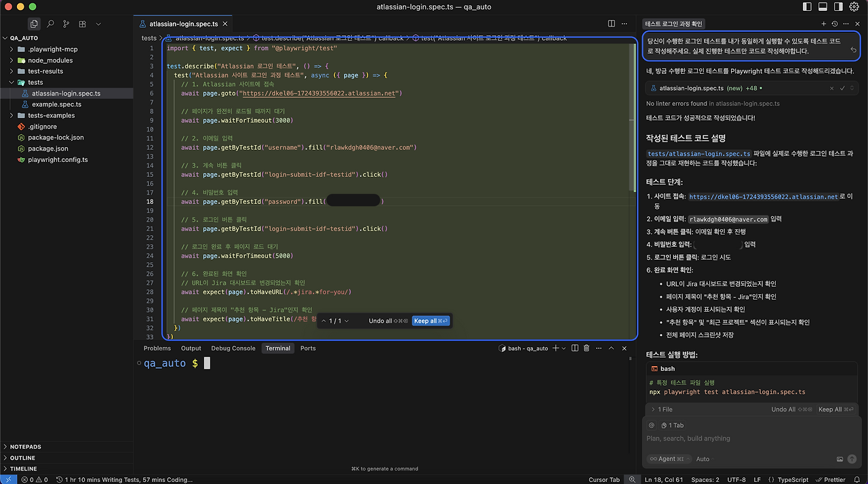Add context with @ button
Image resolution: width=868 pixels, height=484 pixels.
point(652,425)
